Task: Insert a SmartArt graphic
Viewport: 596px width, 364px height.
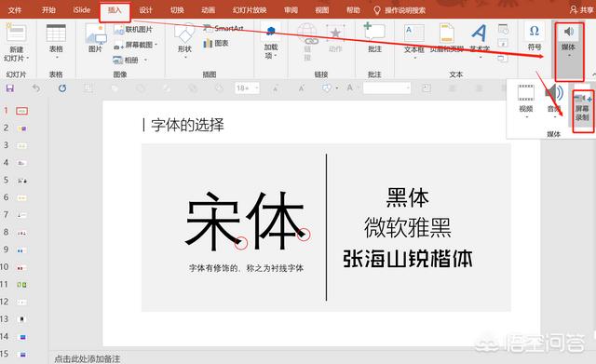Action: 223,28
